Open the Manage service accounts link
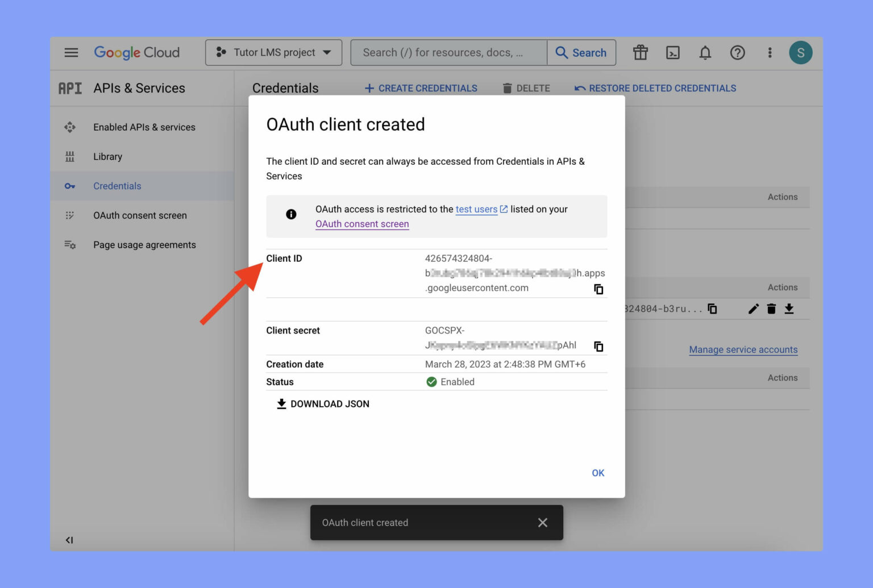The image size is (873, 588). click(x=743, y=349)
